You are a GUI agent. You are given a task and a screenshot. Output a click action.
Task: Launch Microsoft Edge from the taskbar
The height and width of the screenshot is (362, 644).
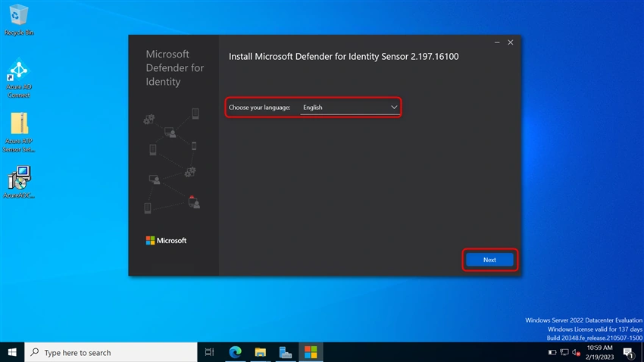click(236, 352)
